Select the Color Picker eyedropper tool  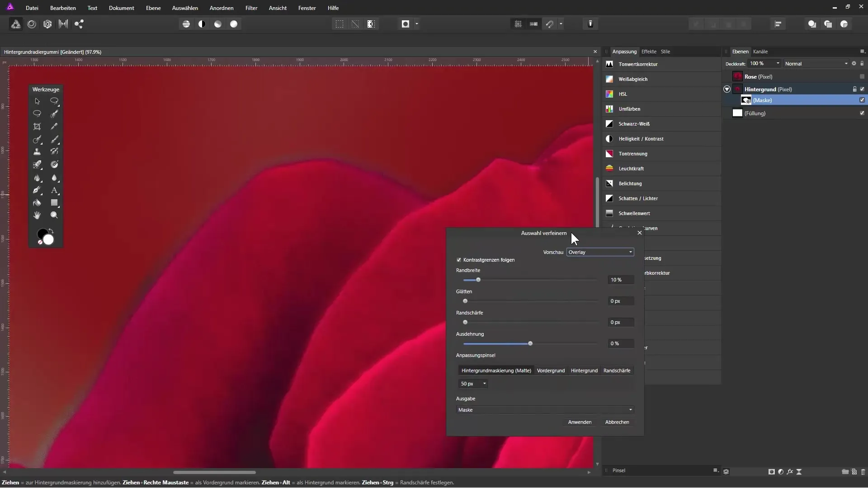tap(54, 127)
